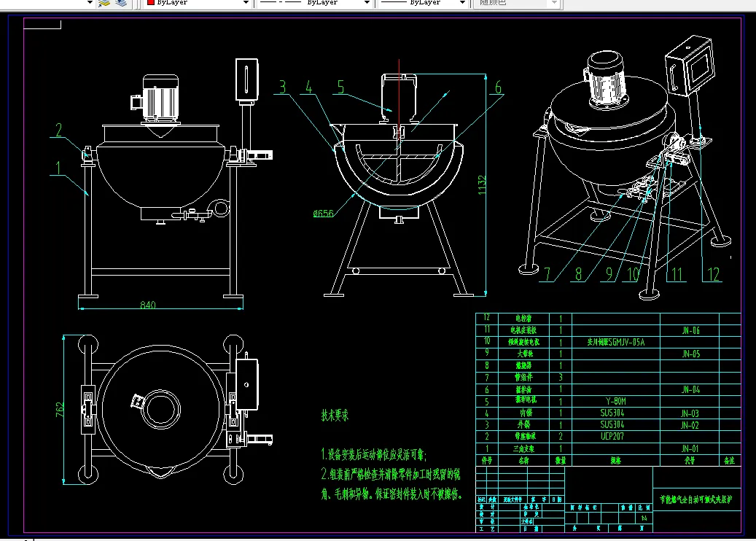Select the SGMJV-05A specification cell
The height and width of the screenshot is (541, 756).
[x=616, y=342]
